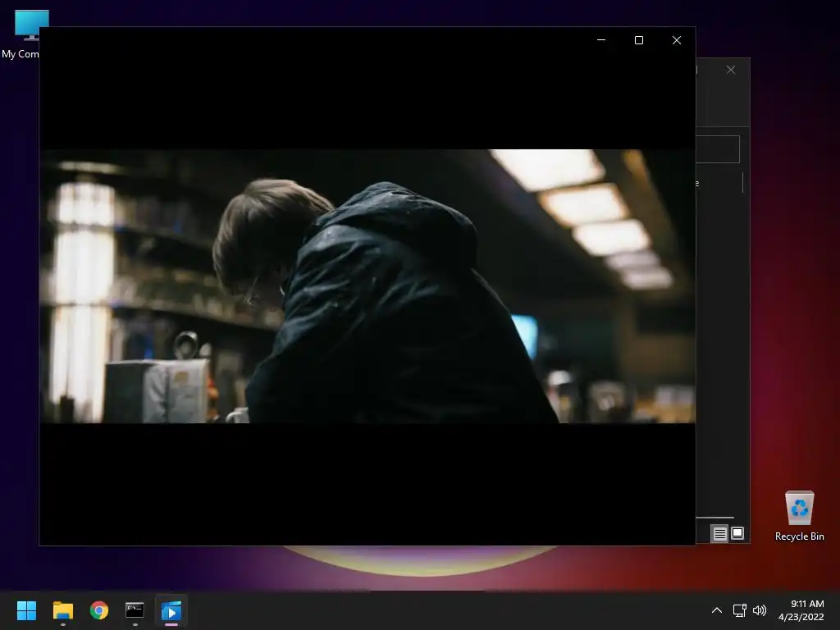Show hidden system tray icons
This screenshot has height=630, width=840.
click(x=716, y=610)
